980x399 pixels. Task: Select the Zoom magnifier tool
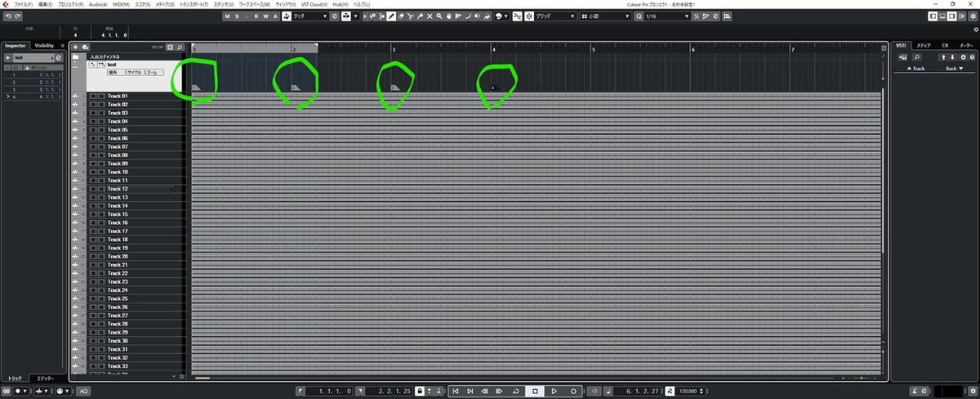(x=439, y=16)
